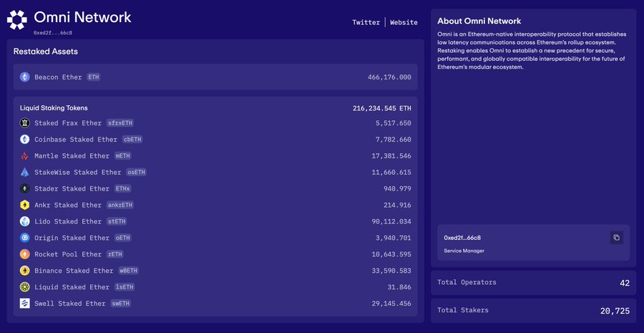This screenshot has height=333, width=644.
Task: Click the wBETH ticker badge
Action: pos(128,271)
